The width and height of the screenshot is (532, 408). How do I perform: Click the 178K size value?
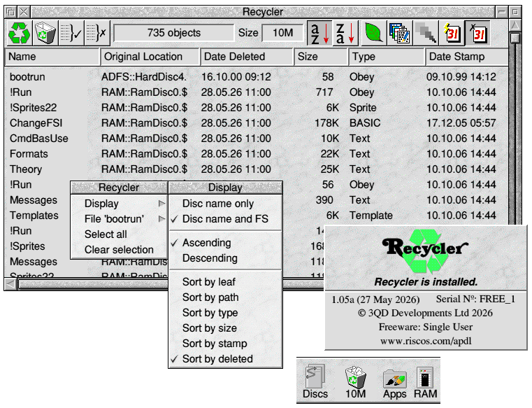[x=326, y=123]
